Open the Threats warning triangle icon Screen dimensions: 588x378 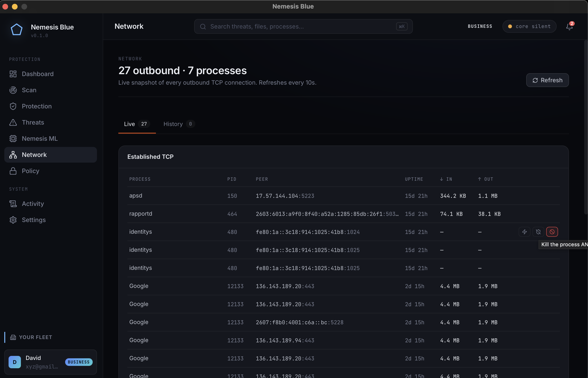click(13, 122)
